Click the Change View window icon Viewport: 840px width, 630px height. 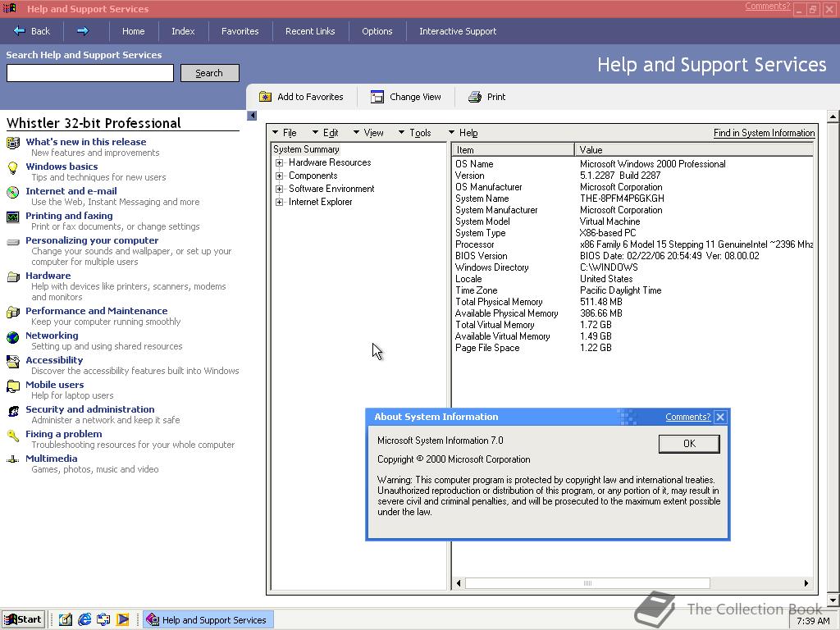377,97
